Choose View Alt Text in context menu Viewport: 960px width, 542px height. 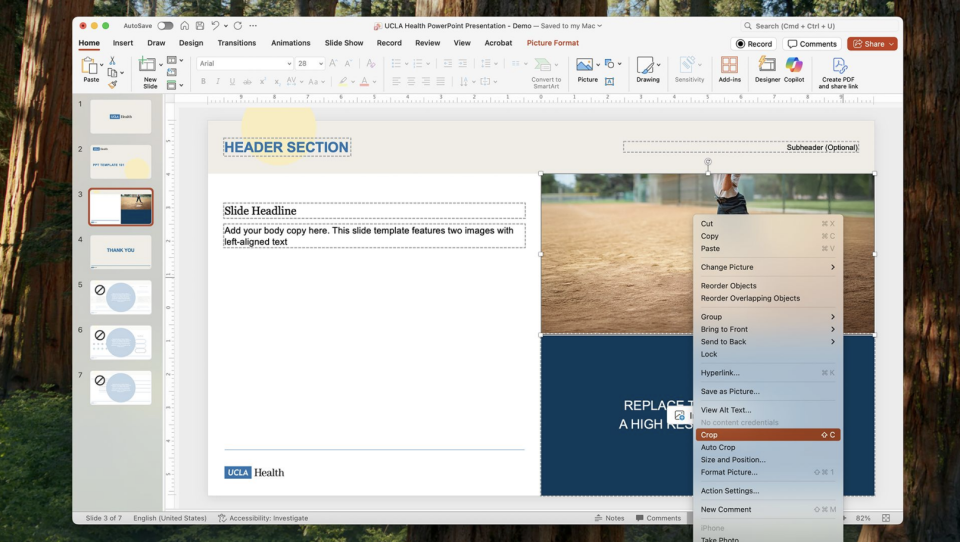pos(768,410)
